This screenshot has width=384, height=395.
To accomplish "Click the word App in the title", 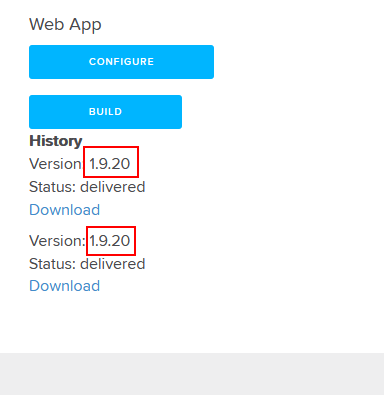I will click(83, 25).
